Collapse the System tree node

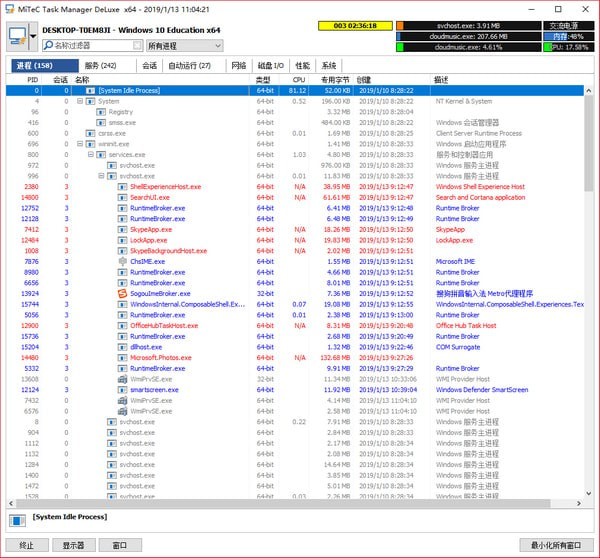pos(78,101)
